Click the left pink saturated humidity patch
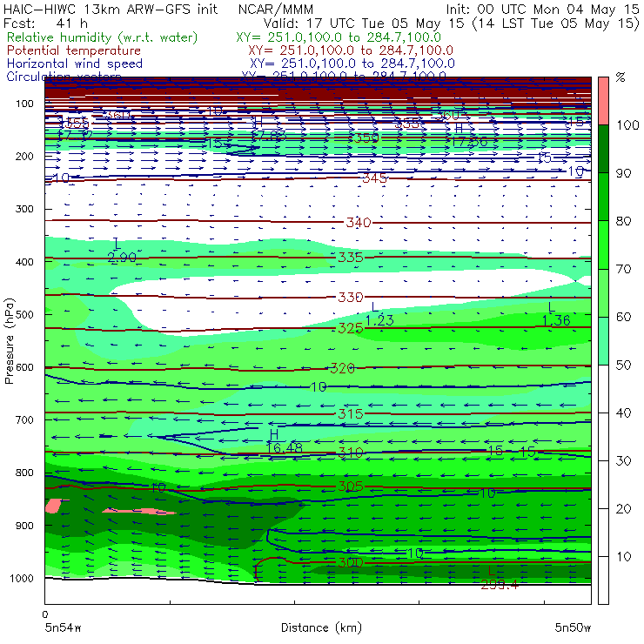644x644 pixels. click(x=53, y=506)
